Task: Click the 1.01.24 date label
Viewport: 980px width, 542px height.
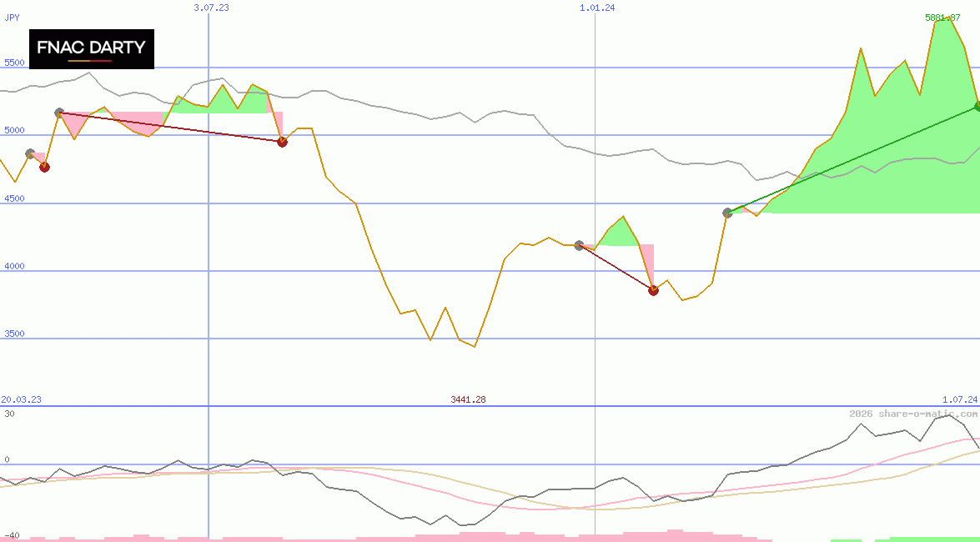Action: point(597,8)
